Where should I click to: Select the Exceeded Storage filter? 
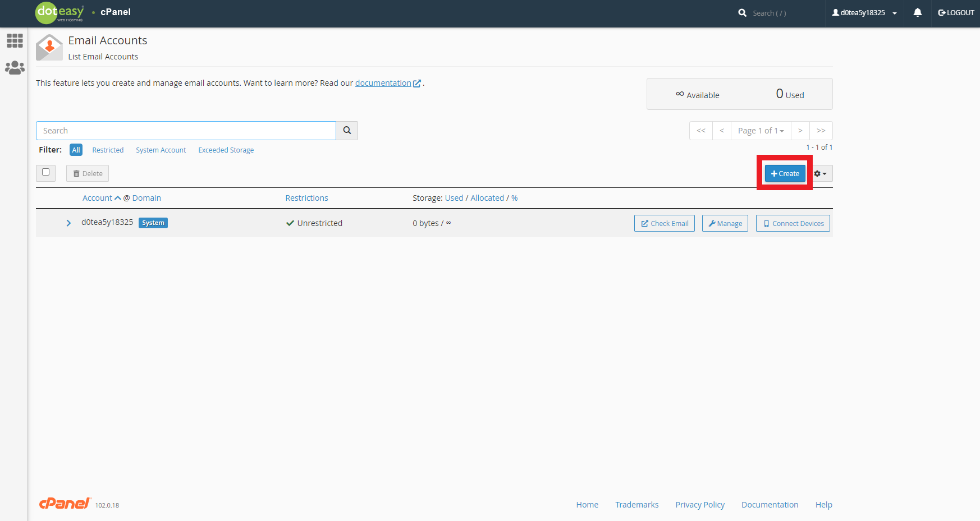[226, 150]
